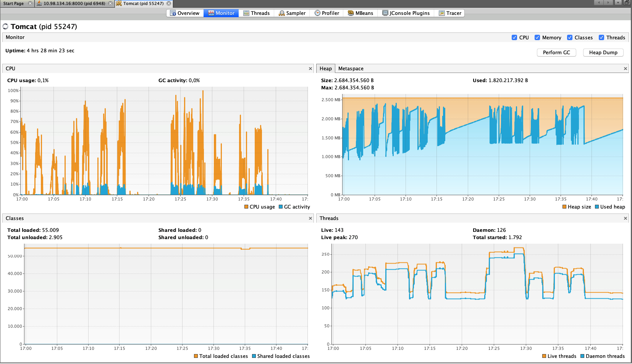The height and width of the screenshot is (364, 632).
Task: Switch to the Metaspace tab
Action: [351, 69]
